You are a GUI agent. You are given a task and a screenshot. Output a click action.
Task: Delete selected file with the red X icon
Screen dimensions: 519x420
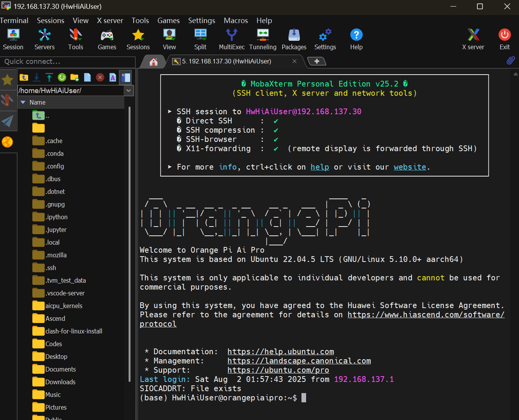(x=100, y=77)
